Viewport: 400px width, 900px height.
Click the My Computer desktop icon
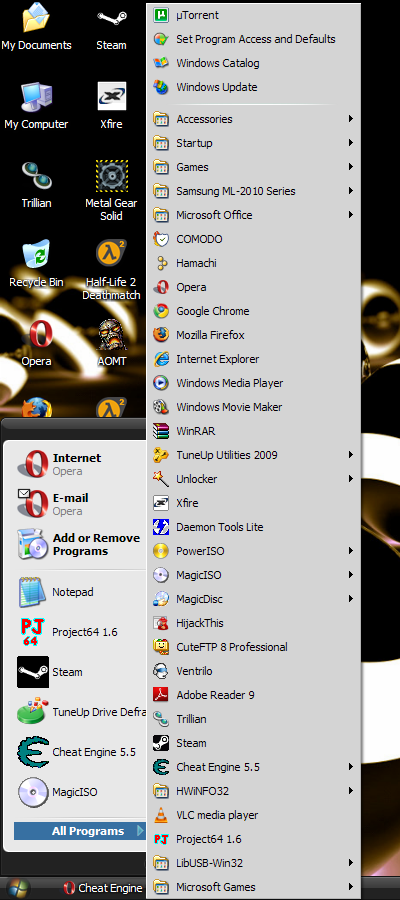36,96
